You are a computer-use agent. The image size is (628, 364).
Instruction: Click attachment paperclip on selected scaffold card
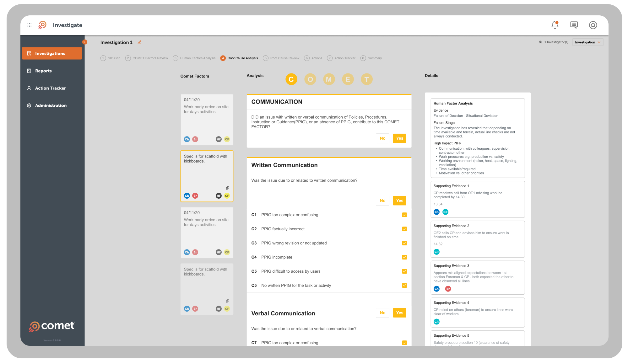227,188
